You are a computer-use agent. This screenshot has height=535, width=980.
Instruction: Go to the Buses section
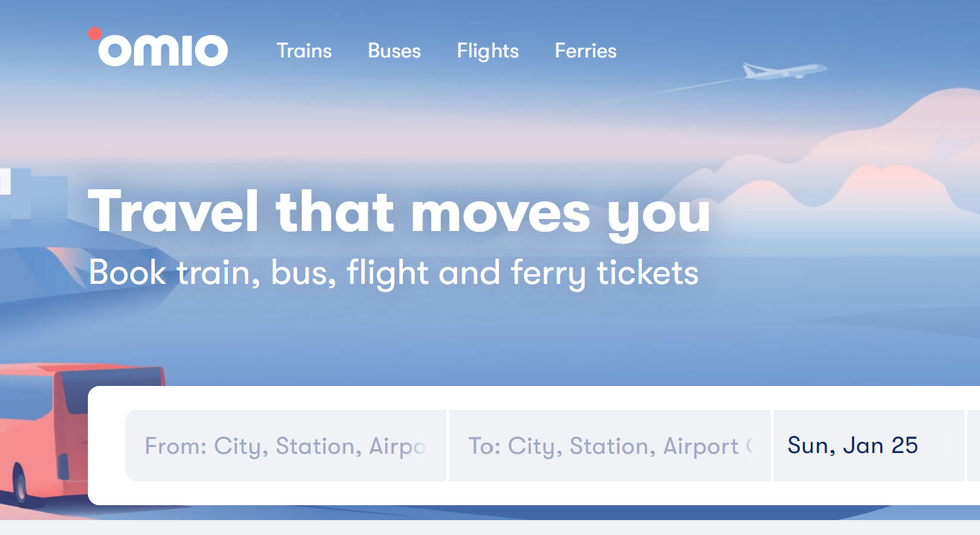tap(394, 51)
